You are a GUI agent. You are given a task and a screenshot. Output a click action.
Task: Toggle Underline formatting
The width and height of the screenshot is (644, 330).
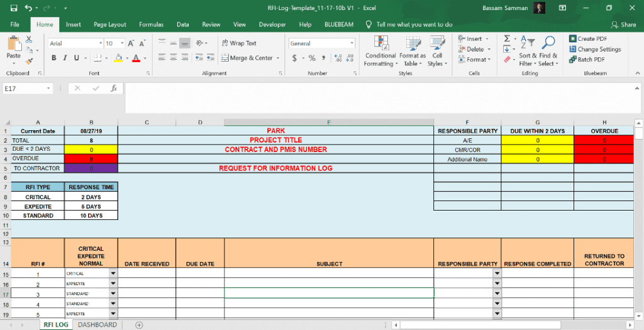coord(76,58)
